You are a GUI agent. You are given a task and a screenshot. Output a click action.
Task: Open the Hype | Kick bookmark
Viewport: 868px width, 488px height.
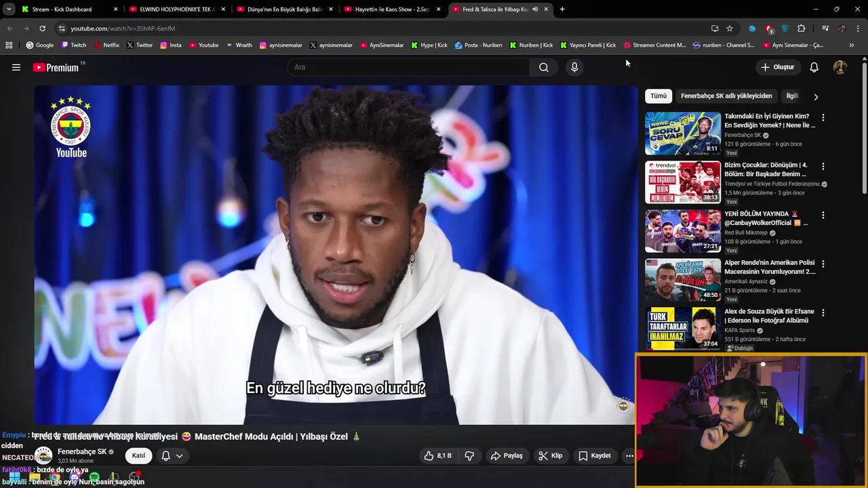click(428, 45)
